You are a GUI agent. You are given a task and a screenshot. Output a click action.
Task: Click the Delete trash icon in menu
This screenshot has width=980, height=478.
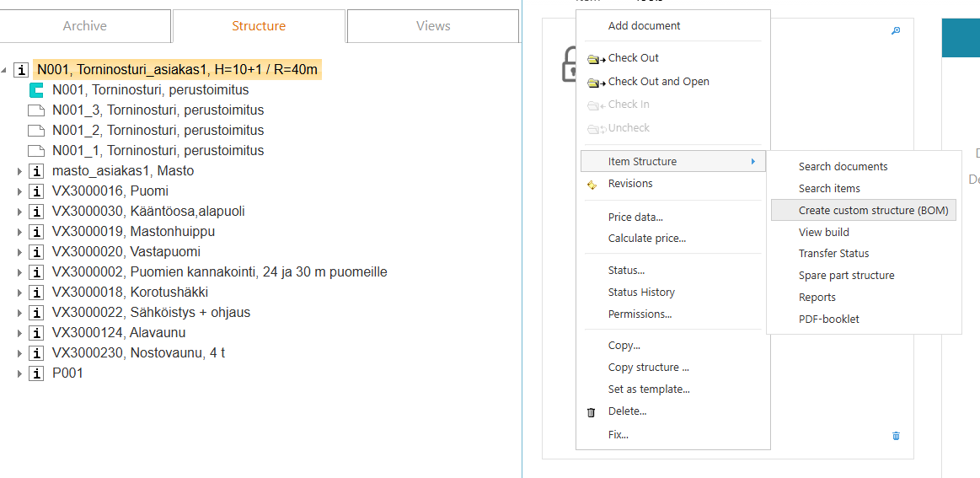[x=592, y=412]
